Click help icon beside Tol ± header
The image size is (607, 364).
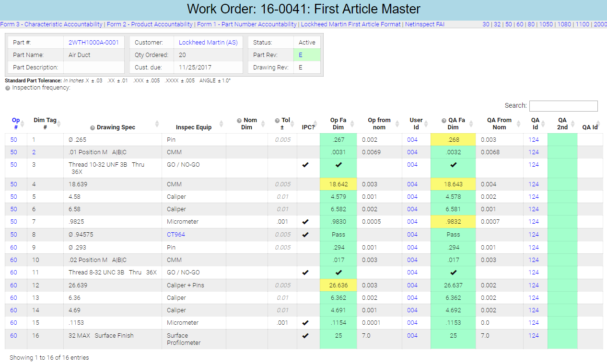tap(277, 121)
